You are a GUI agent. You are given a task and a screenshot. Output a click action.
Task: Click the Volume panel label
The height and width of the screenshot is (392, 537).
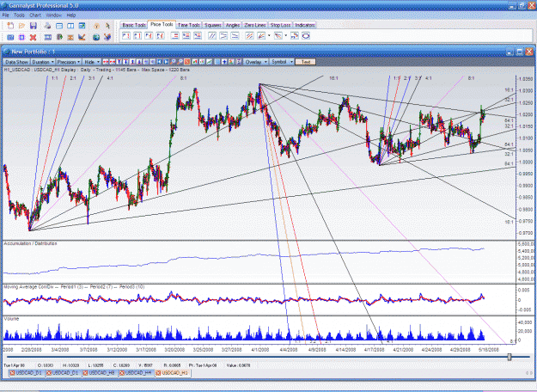click(11, 319)
